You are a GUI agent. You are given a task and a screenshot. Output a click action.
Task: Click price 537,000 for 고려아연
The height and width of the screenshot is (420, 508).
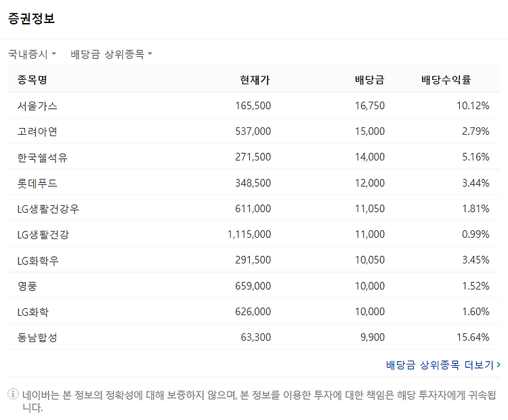click(253, 131)
